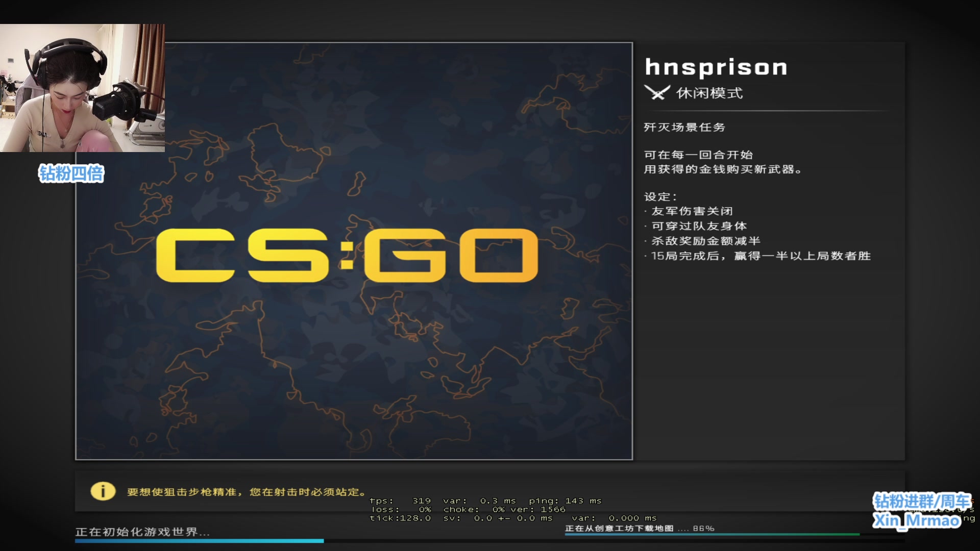Click the 钻粉进群/周车 overlay text
Image resolution: width=980 pixels, height=551 pixels.
(x=922, y=501)
